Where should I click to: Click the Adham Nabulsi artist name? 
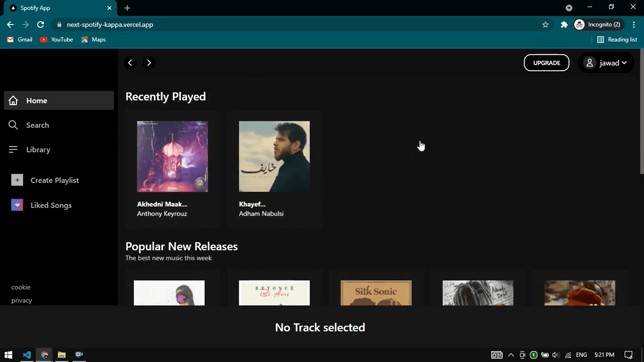[261, 214]
